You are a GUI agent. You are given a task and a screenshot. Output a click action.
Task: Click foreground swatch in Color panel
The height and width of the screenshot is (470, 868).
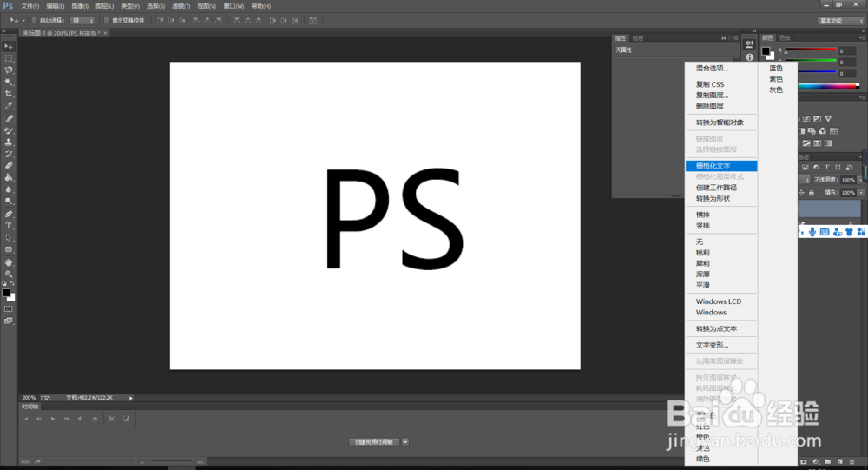coord(766,51)
